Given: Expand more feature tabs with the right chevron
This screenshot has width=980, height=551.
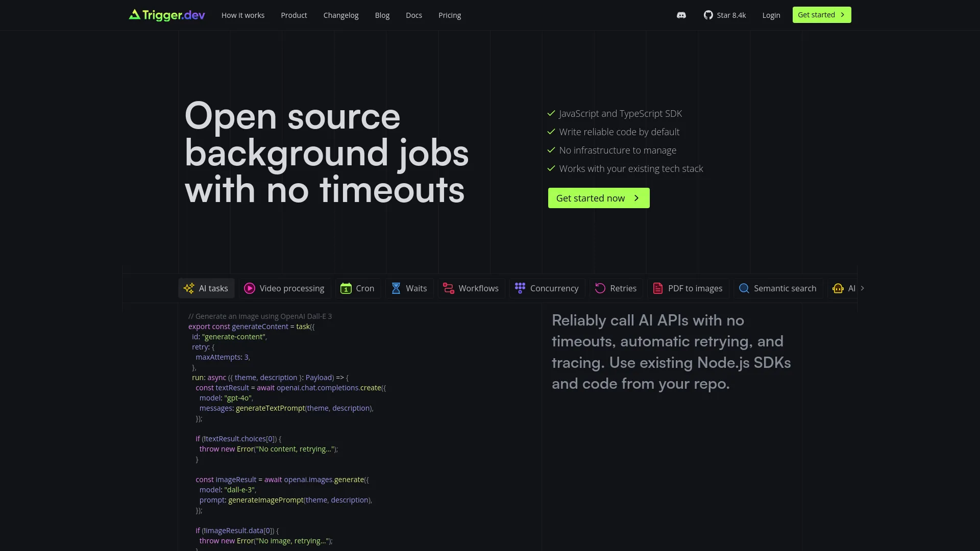Looking at the screenshot, I should 863,288.
